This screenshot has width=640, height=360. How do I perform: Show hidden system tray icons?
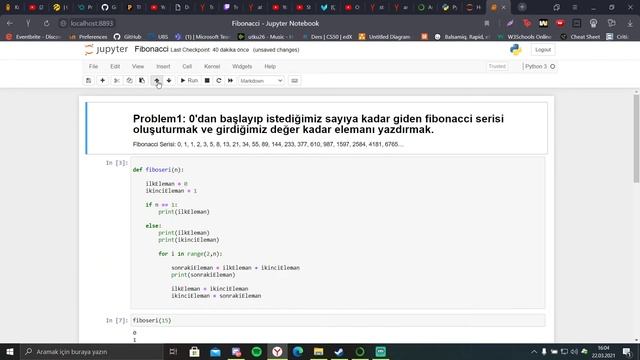click(x=534, y=351)
